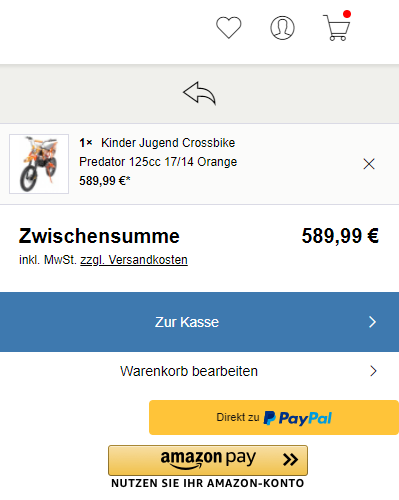Click the red cart notification dot
The image size is (399, 500).
[347, 14]
